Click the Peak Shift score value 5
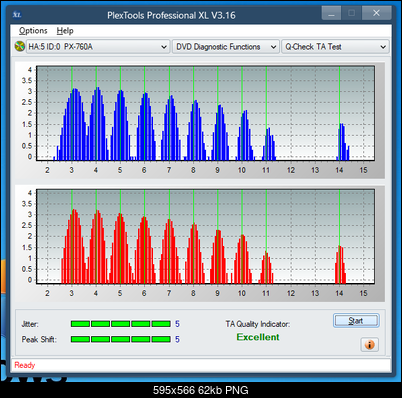This screenshot has height=398, width=402. (x=177, y=339)
